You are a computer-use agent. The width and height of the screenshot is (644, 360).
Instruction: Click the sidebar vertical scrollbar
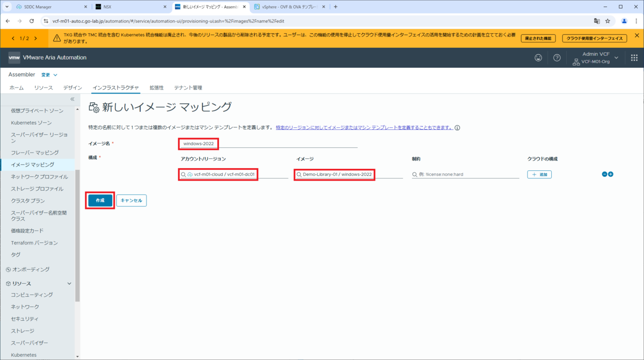point(77,236)
